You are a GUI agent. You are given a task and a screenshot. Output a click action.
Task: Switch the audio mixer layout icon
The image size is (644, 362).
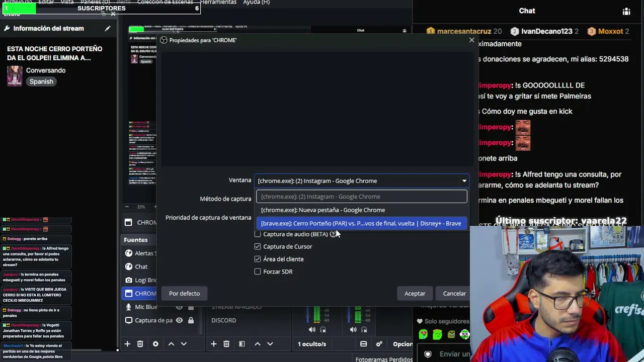click(x=363, y=344)
